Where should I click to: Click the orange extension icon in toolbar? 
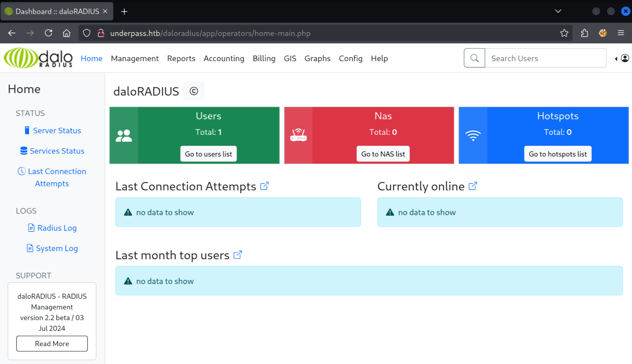click(x=603, y=33)
